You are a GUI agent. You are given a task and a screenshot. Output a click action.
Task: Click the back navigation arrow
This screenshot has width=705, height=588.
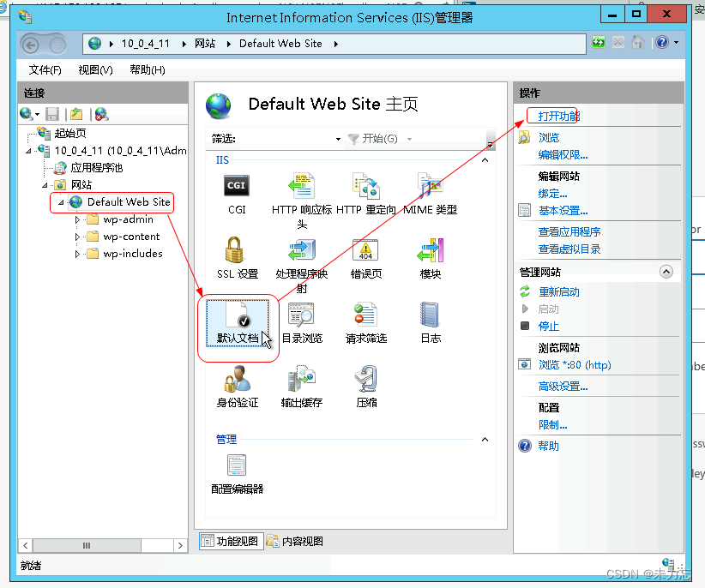(x=31, y=45)
